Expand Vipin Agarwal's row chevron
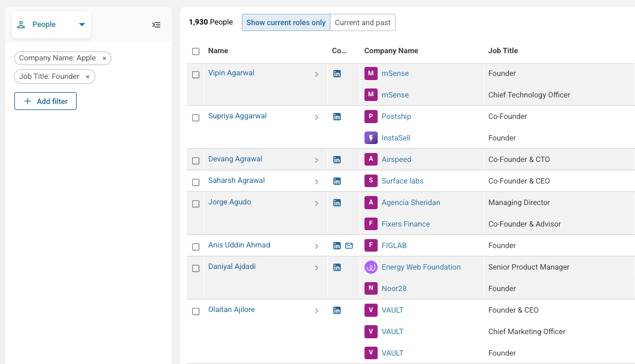635x364 pixels. [317, 74]
